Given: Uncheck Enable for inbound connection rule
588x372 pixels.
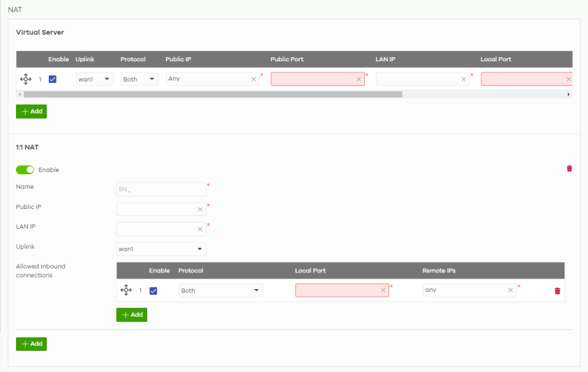Looking at the screenshot, I should (153, 290).
